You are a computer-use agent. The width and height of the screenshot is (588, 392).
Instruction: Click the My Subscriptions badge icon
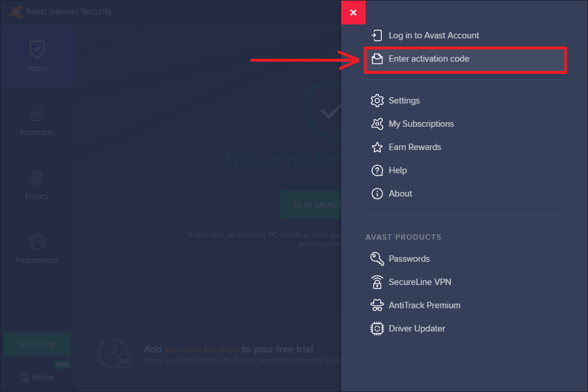[377, 124]
